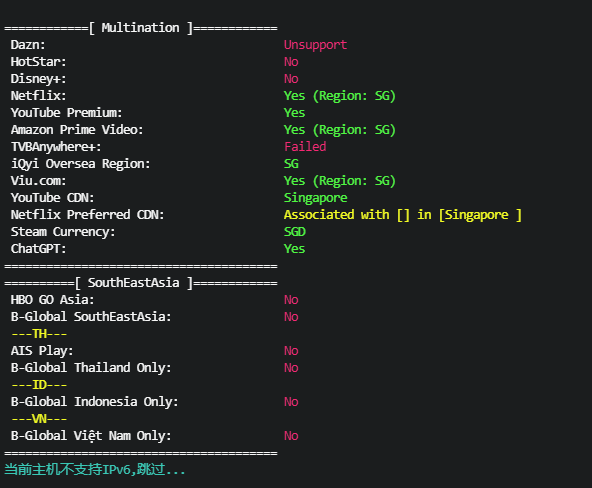
Task: Click the Dazn label
Action: [x=28, y=45]
